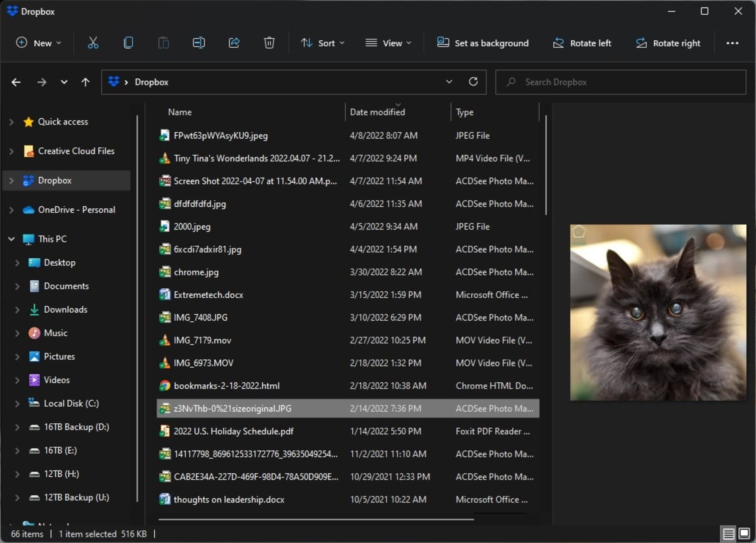Select 16TB Backup (D:) drive
Image resolution: width=756 pixels, height=543 pixels.
[76, 427]
